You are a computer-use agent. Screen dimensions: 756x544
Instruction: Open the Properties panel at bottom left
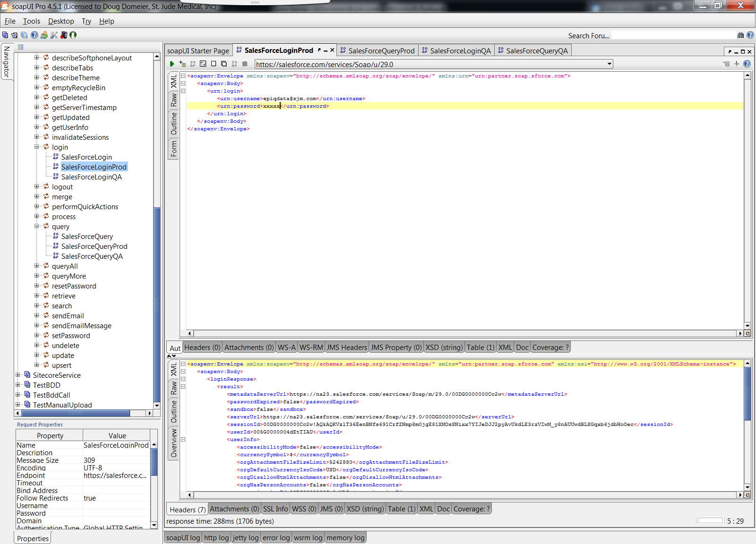pyautogui.click(x=32, y=538)
